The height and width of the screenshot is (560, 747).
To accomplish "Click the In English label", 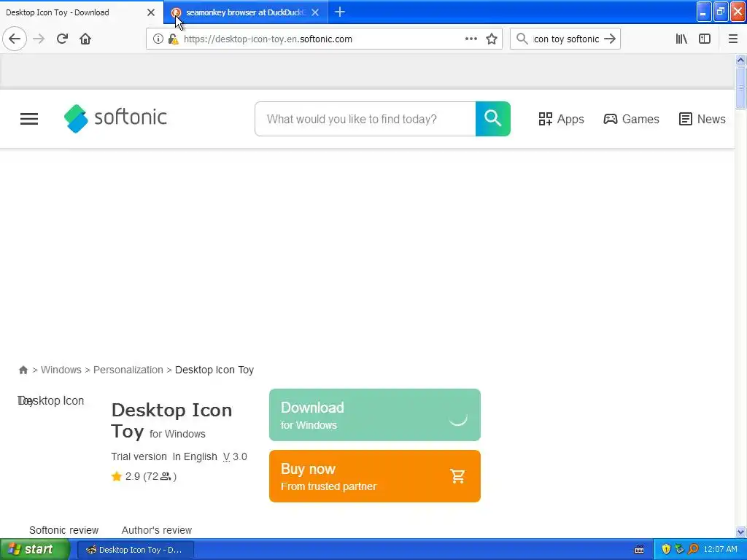I will coord(195,456).
